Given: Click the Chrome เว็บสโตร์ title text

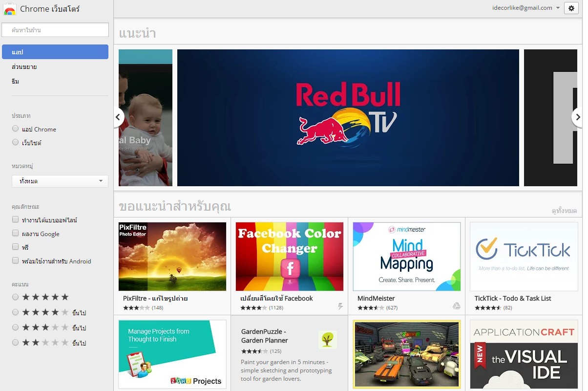Looking at the screenshot, I should (x=50, y=9).
